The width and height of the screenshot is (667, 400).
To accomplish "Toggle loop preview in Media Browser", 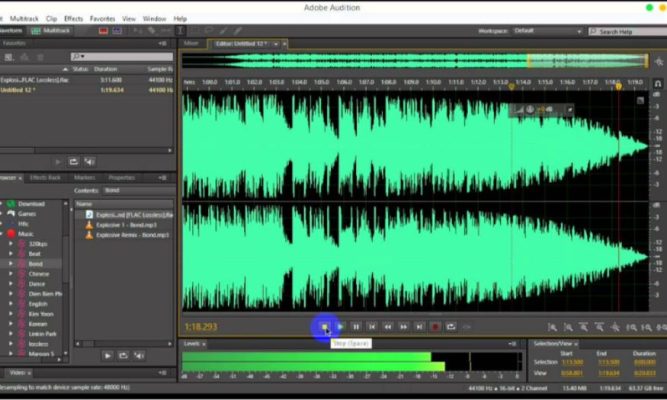I will coord(123,355).
